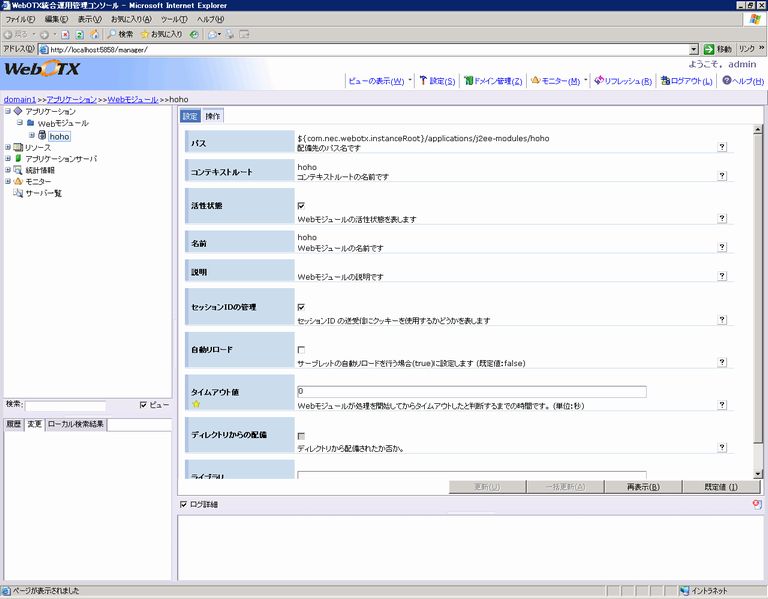Click the 再表示 button
Viewport: 768px width, 599px height.
click(642, 486)
